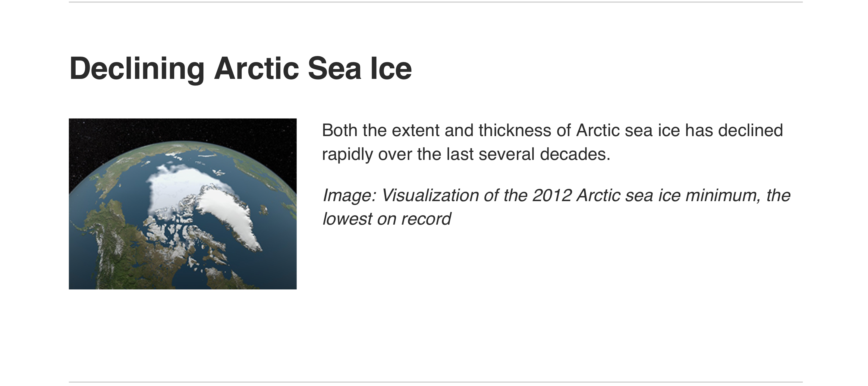The width and height of the screenshot is (868, 386).
Task: Click the caption text "lowest on record"
Action: coord(386,219)
